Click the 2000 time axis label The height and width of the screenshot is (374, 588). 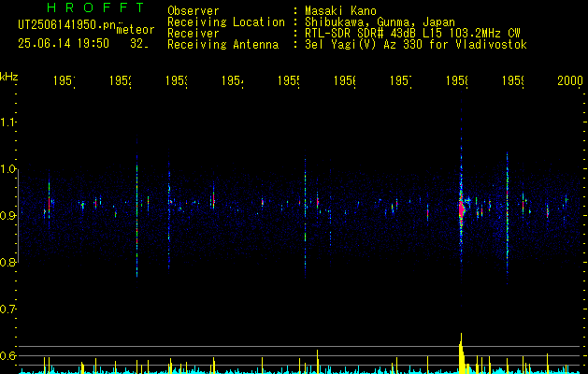570,80
